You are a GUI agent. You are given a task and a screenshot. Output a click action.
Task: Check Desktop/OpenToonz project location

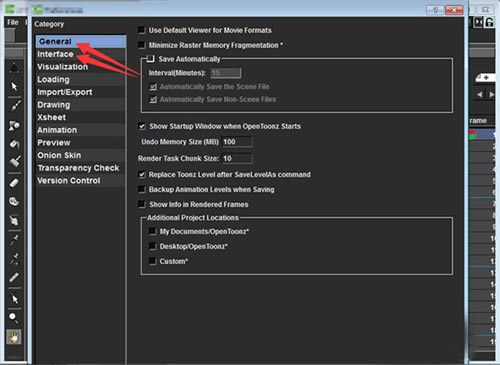[x=152, y=246]
